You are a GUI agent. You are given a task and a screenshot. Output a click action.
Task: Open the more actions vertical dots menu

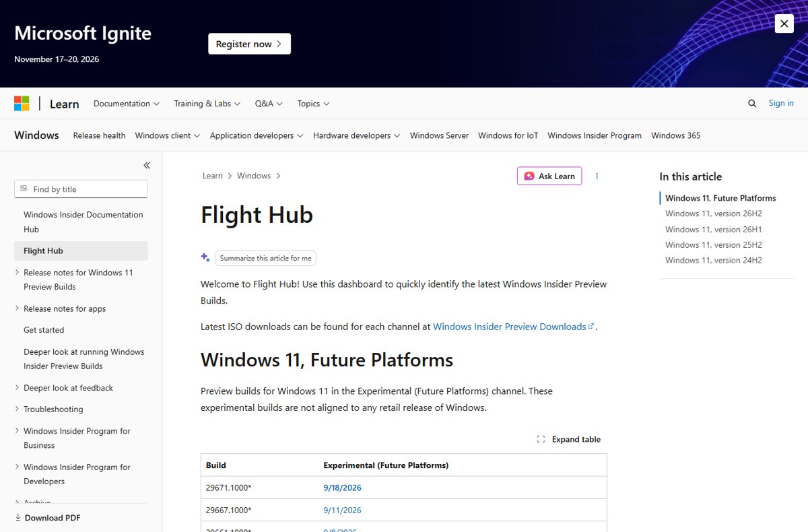coord(597,176)
